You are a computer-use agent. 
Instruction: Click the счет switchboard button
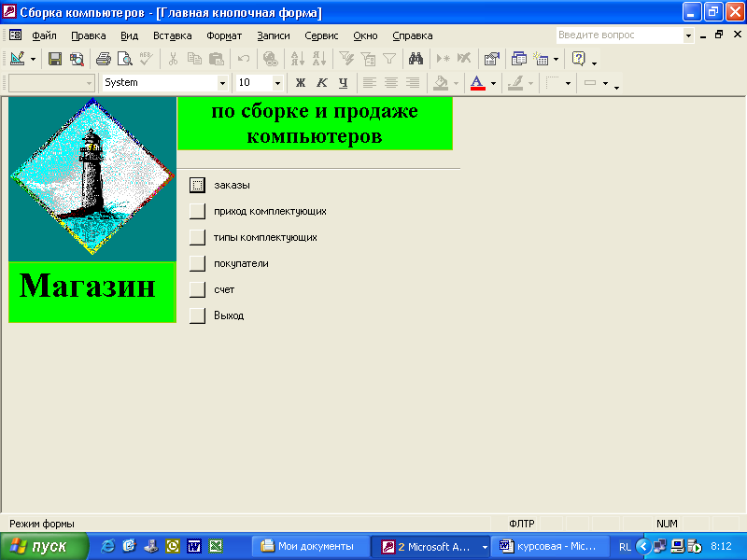click(197, 289)
